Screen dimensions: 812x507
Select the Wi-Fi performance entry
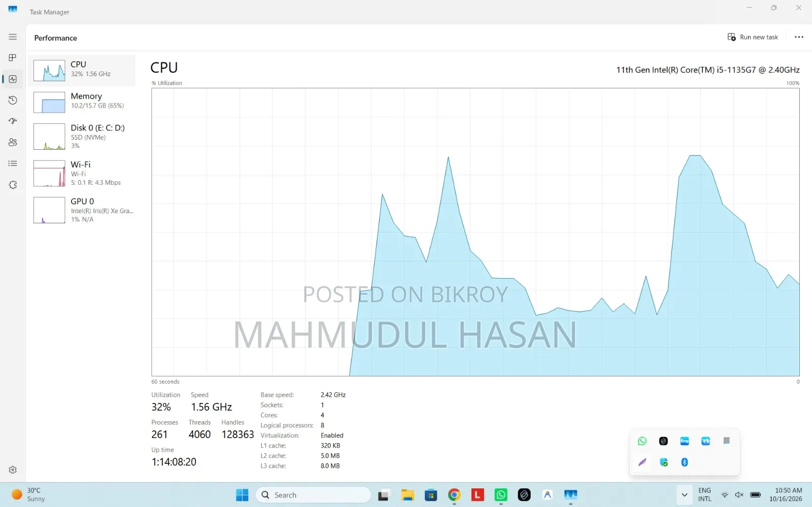tap(82, 174)
